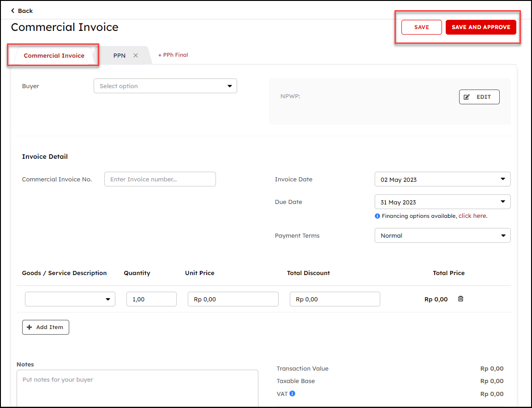Open Goods / Service Description dropdown
Image resolution: width=532 pixels, height=408 pixels.
pos(70,299)
